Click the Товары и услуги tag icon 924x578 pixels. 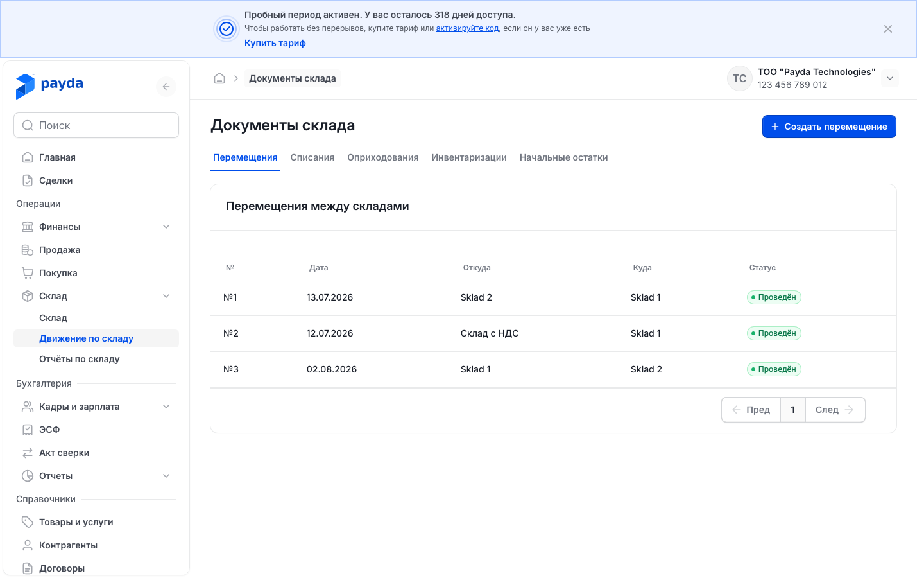click(28, 522)
